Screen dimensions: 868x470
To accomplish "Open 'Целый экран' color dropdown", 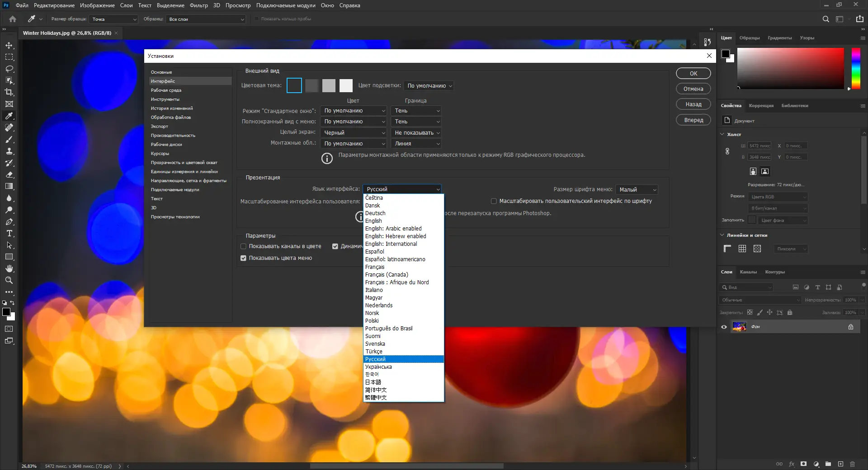I will click(354, 133).
